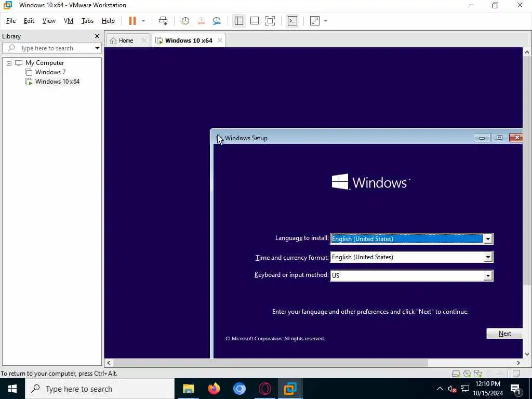Open the View menu
Screen dimensions: 532x399
(49, 21)
